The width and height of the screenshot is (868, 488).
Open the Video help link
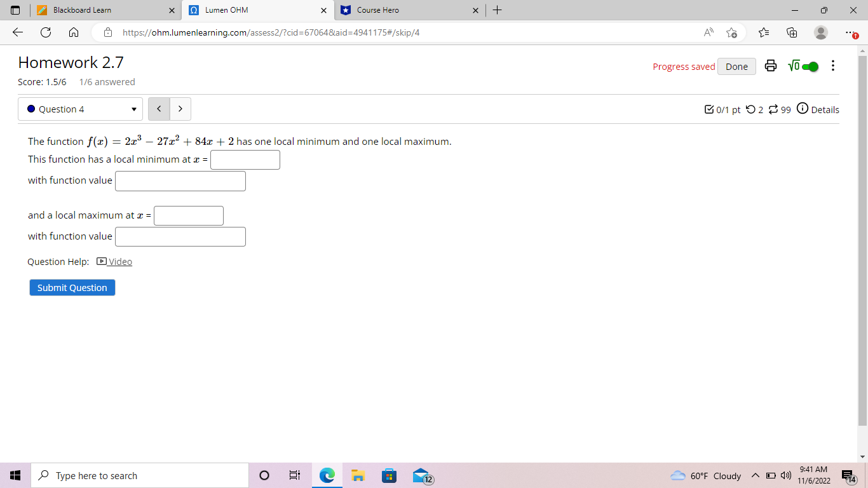click(114, 261)
